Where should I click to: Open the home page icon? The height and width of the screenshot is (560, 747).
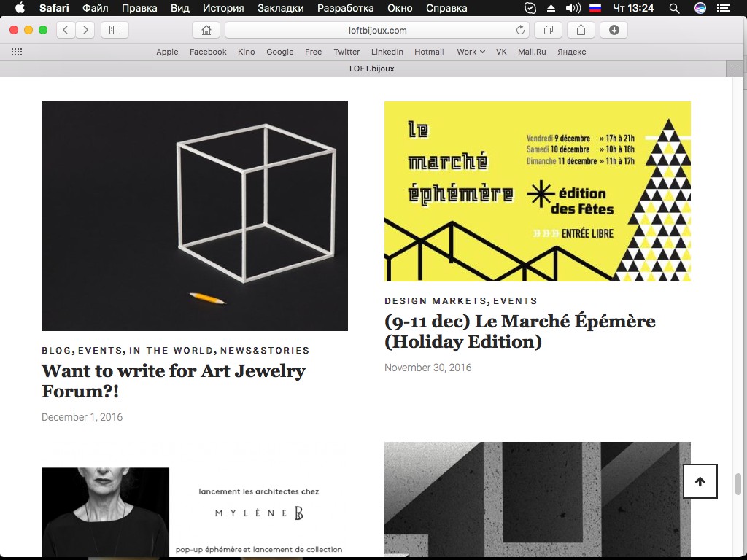pos(206,30)
